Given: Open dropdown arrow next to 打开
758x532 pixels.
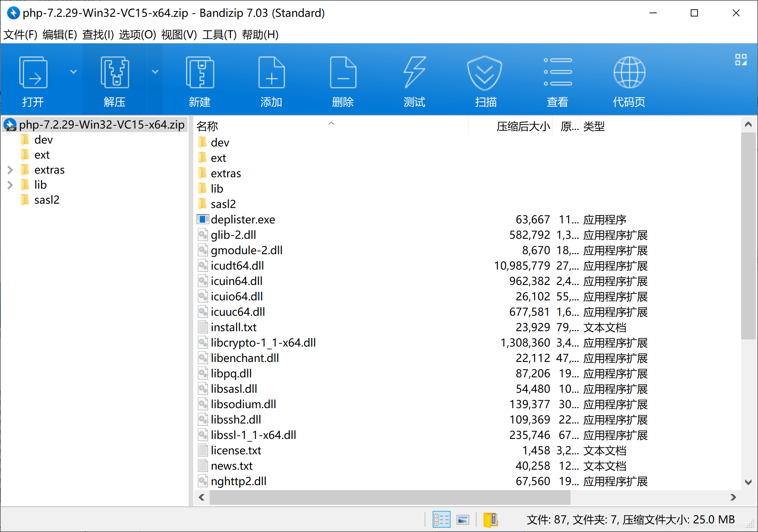Looking at the screenshot, I should coord(73,72).
